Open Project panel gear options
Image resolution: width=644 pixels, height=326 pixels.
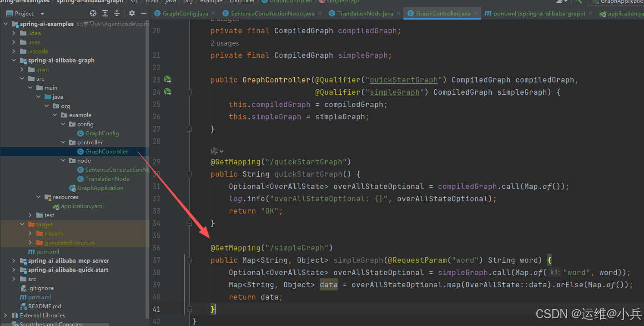point(132,13)
